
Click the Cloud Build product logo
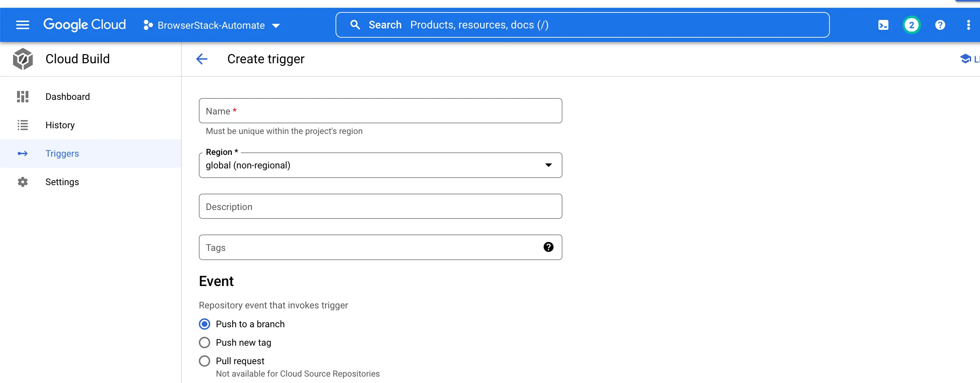(23, 59)
